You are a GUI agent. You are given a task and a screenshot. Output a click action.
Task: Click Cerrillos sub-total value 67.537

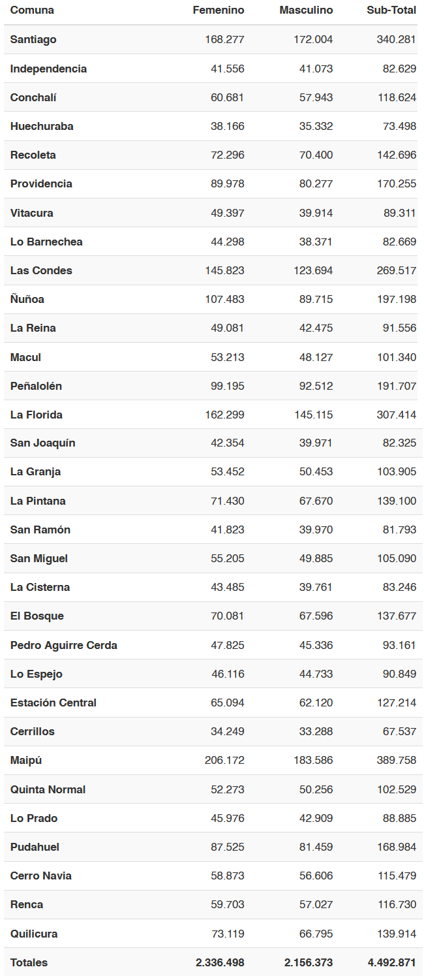tap(399, 731)
